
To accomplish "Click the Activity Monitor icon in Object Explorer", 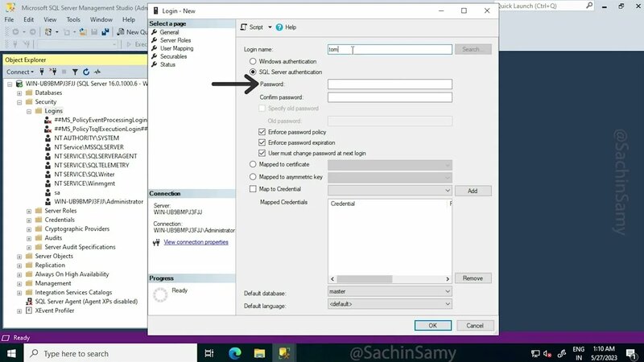I will 97,72.
